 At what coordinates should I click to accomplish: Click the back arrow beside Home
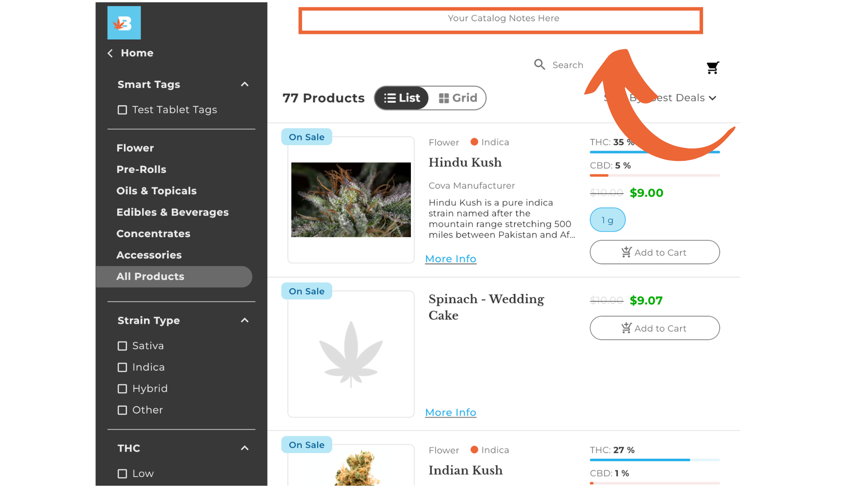pyautogui.click(x=110, y=53)
